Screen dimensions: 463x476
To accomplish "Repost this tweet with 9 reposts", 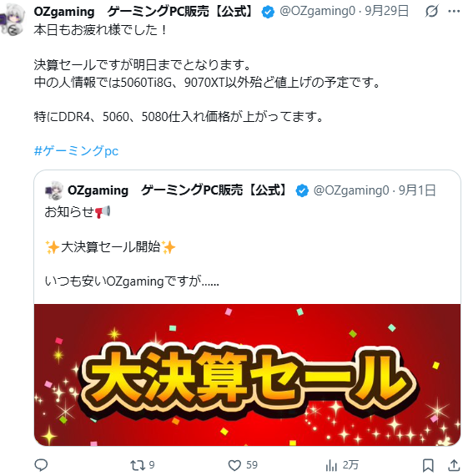I will point(142,465).
